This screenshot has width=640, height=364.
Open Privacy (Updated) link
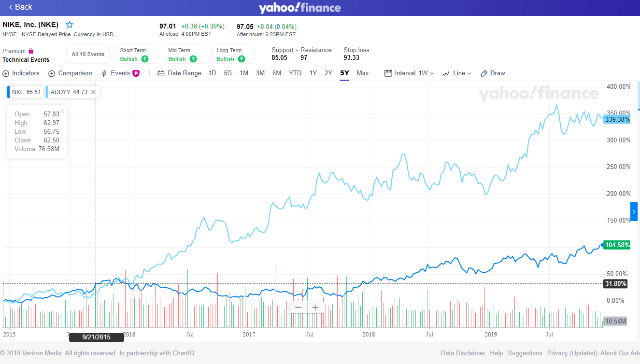coord(572,353)
